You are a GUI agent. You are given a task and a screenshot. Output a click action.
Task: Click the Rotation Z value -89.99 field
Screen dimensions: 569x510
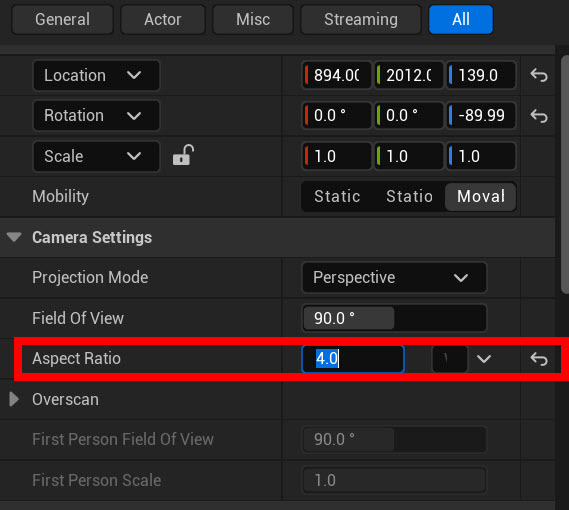click(x=481, y=116)
